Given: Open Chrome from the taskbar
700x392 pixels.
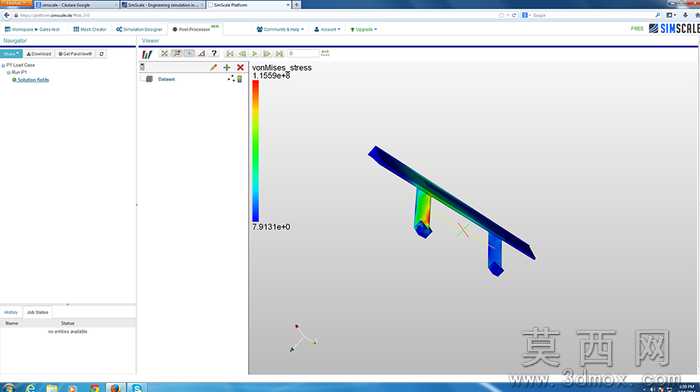Looking at the screenshot, I should tap(94, 388).
